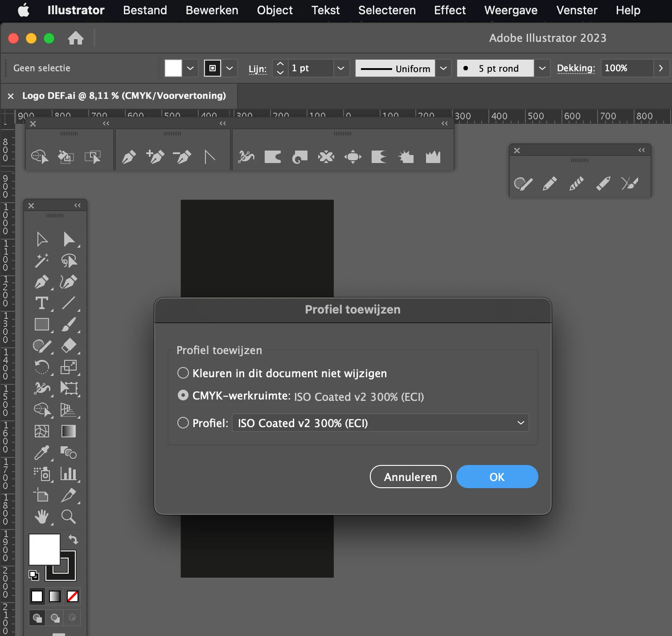
Task: Open the Weergave menu
Action: click(x=511, y=10)
